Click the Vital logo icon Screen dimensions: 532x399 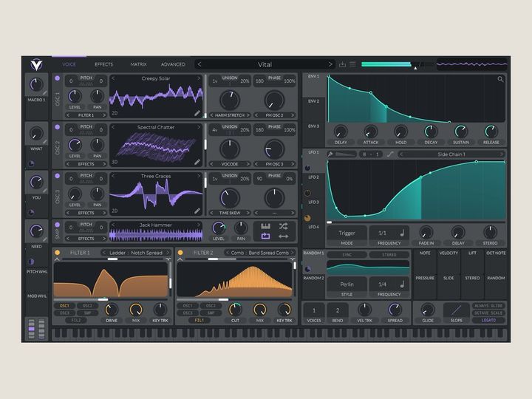tap(36, 64)
